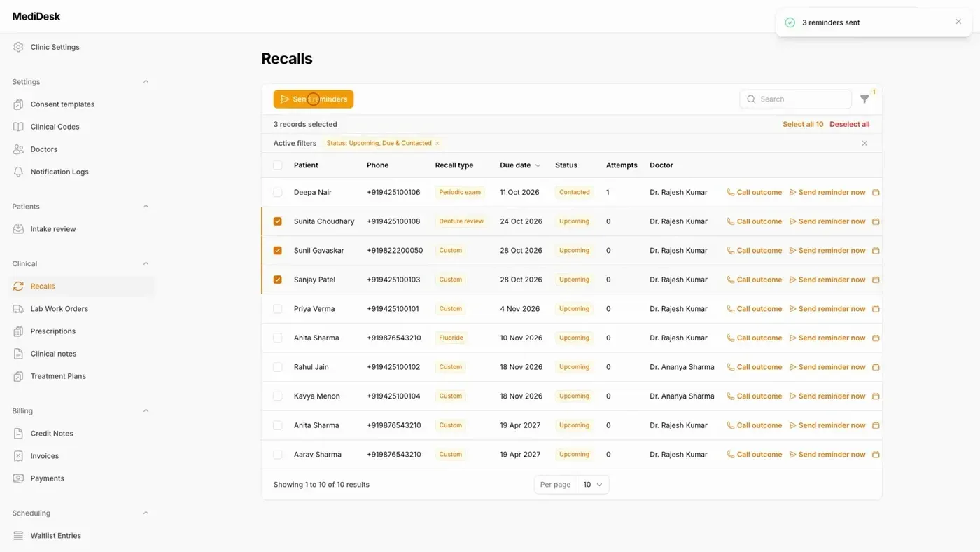Open the Doctors page

tap(43, 149)
